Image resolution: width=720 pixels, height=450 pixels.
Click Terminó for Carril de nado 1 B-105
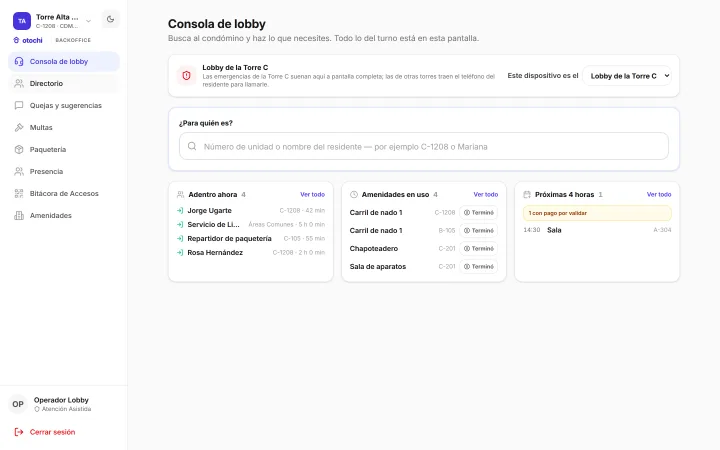click(x=478, y=231)
